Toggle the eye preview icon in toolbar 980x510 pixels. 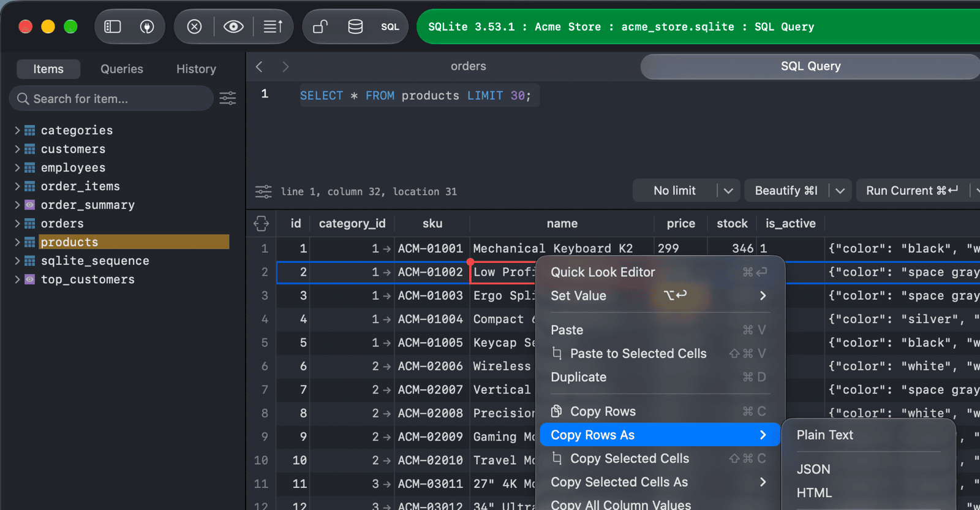[233, 26]
